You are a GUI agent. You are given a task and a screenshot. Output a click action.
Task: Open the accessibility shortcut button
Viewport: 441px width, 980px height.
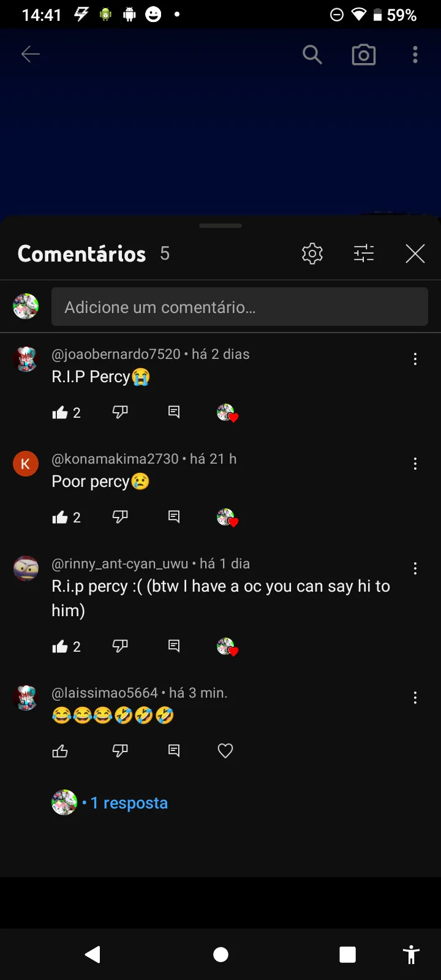(x=411, y=954)
